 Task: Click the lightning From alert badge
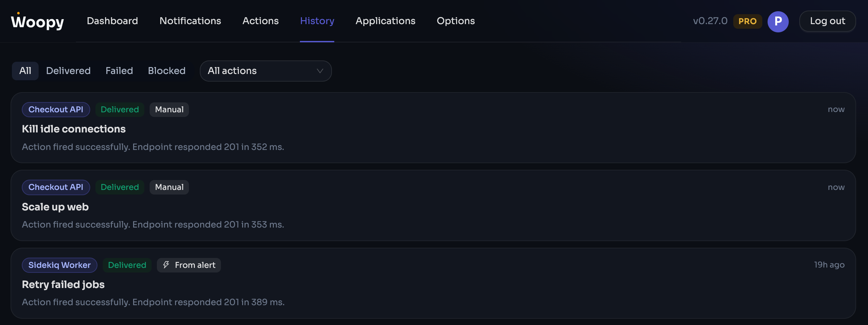click(189, 265)
